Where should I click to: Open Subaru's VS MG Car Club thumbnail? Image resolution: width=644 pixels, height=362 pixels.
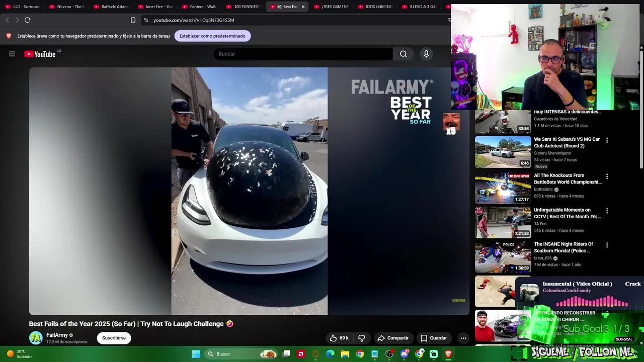(x=503, y=152)
